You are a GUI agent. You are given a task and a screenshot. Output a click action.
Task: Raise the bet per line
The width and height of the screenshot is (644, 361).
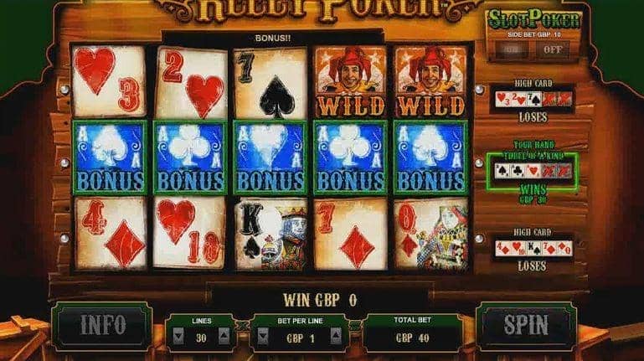336,337
